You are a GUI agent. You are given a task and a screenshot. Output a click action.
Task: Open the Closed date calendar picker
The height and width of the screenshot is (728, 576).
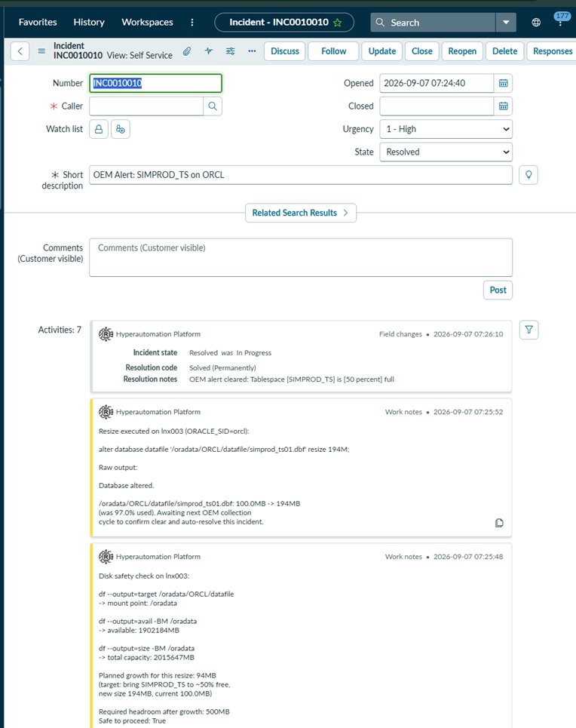(x=503, y=106)
